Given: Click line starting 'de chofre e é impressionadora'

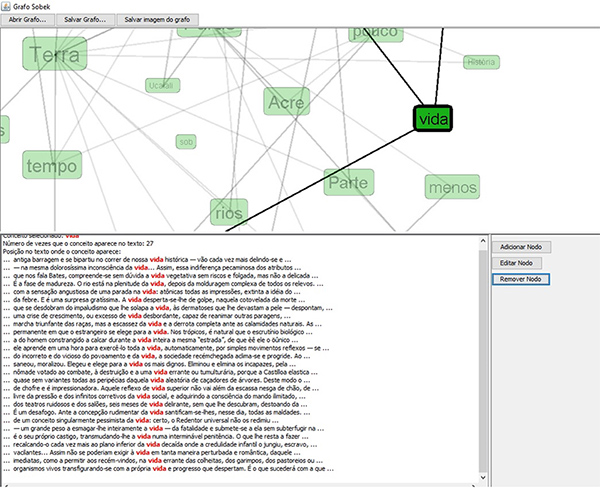Looking at the screenshot, I should [x=161, y=388].
